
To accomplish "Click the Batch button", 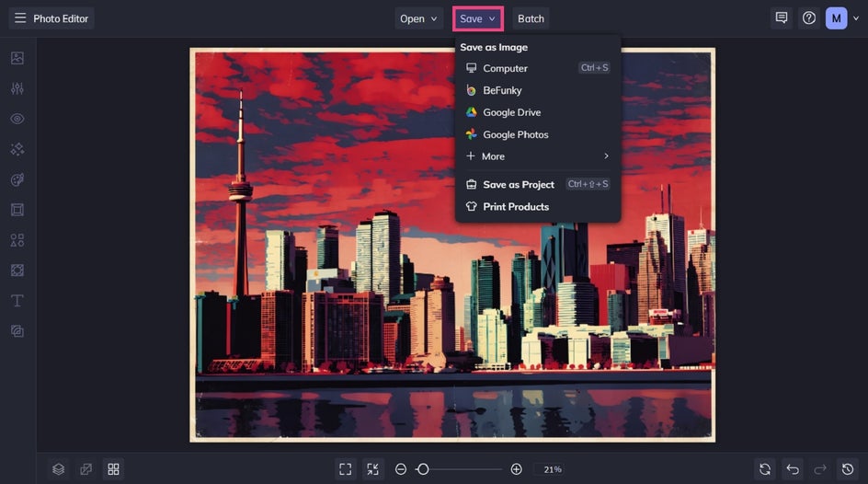I will pos(531,18).
